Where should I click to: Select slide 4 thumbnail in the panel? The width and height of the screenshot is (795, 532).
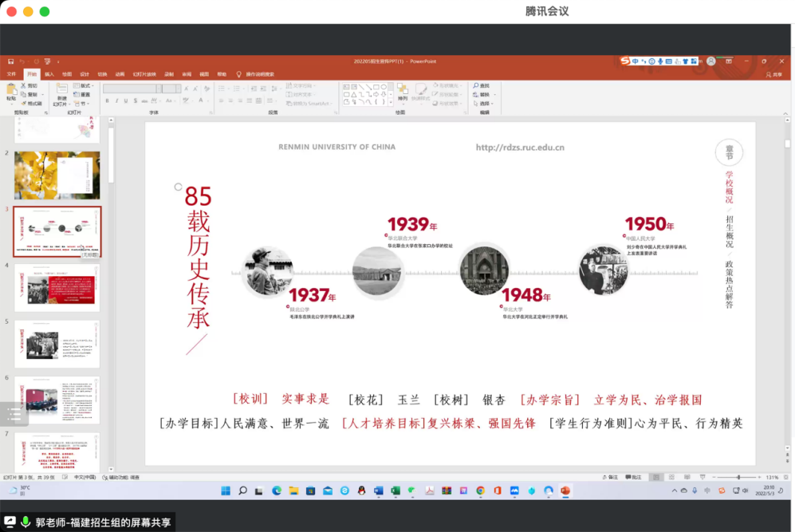(x=57, y=288)
